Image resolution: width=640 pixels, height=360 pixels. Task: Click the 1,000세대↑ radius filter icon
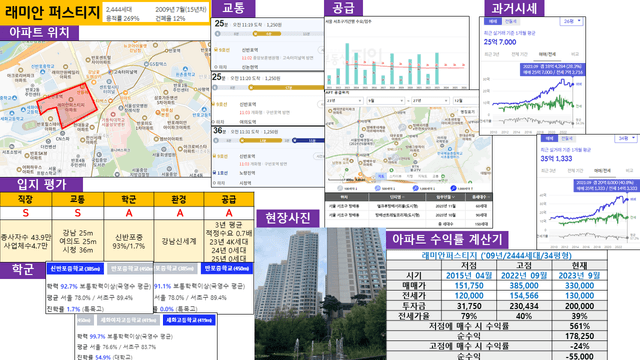[x=453, y=188]
